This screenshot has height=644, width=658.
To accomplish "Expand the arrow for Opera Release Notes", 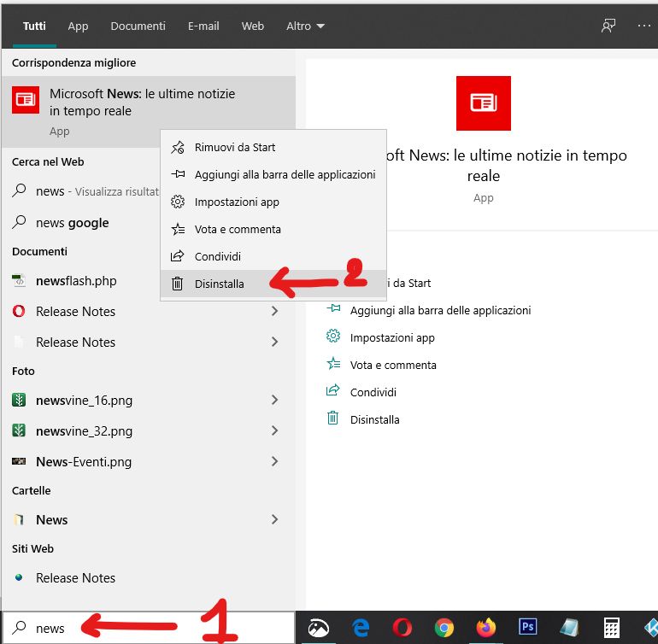I will [x=274, y=311].
